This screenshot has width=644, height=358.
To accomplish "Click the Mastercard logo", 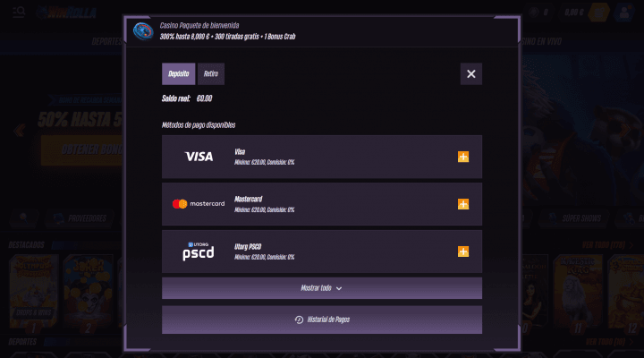I will (x=199, y=204).
